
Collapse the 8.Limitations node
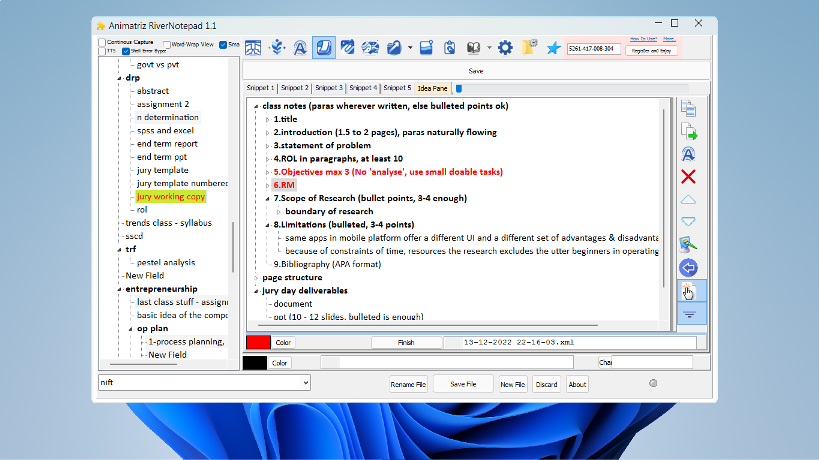tap(268, 226)
